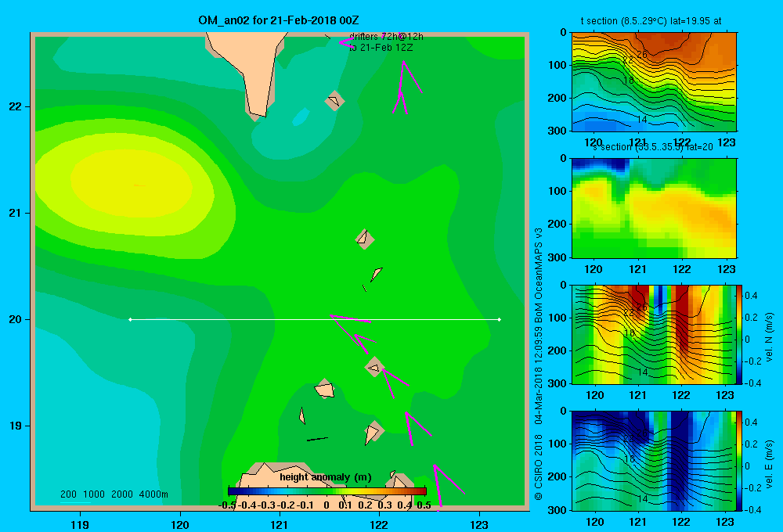Open the salinity section plot

click(654, 208)
